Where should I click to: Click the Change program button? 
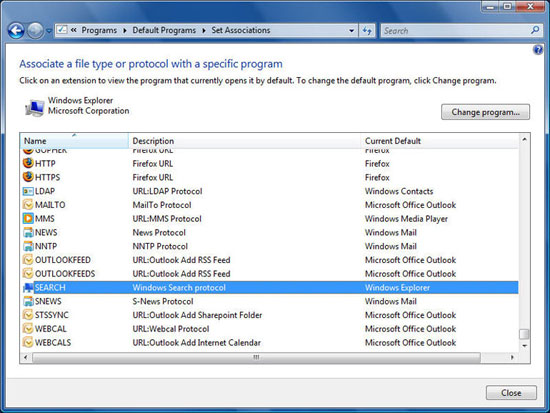(x=485, y=112)
